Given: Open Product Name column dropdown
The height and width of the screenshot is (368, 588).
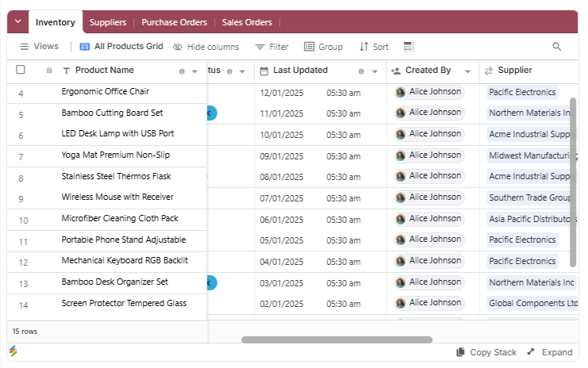Looking at the screenshot, I should coord(194,71).
